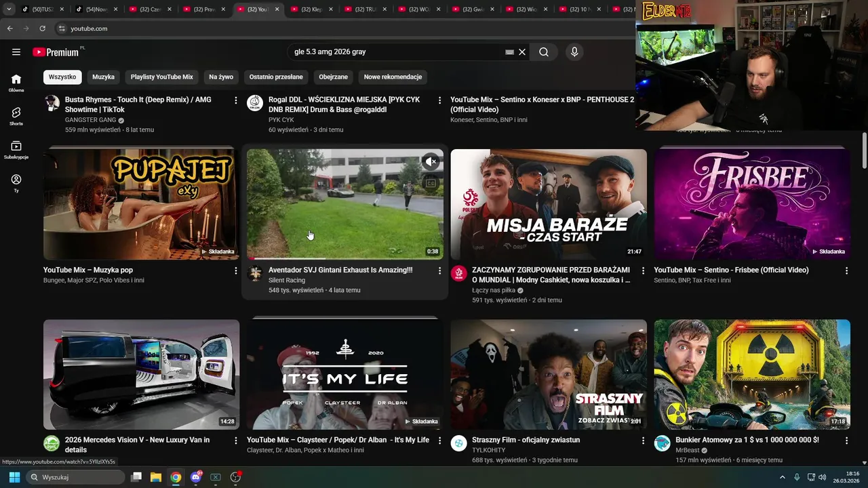Show hidden system tray icons

(782, 477)
